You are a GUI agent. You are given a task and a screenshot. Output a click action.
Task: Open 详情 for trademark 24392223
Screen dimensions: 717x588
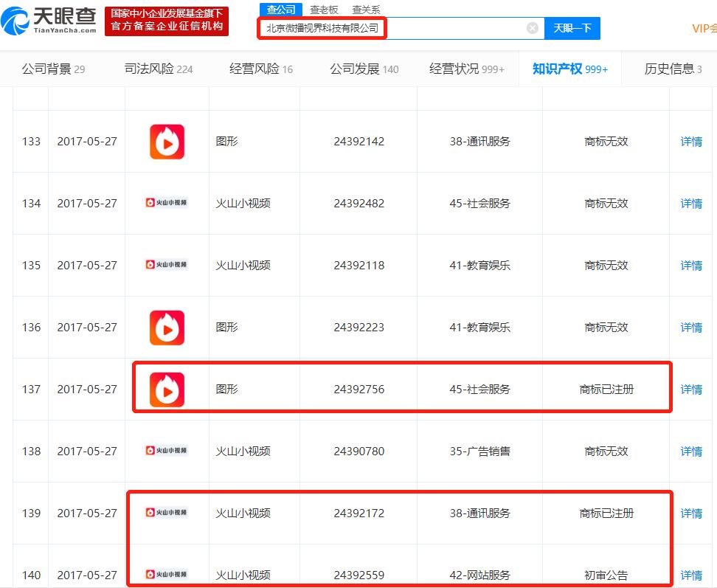691,328
